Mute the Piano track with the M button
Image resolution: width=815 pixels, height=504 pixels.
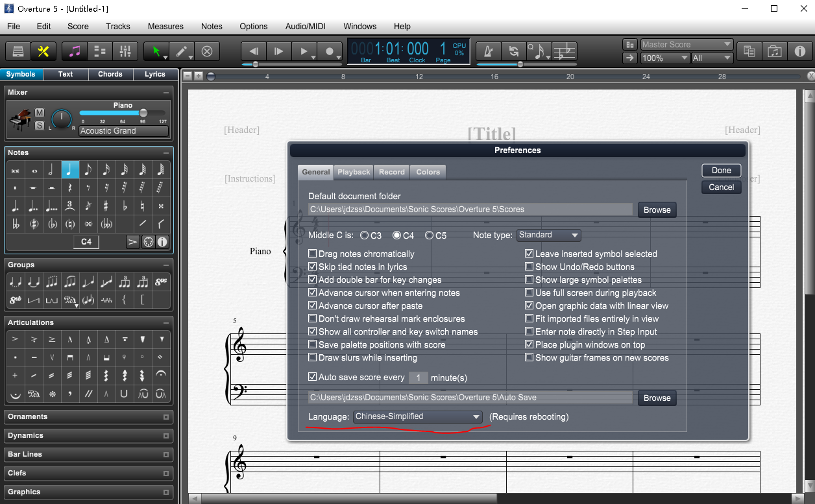point(40,113)
